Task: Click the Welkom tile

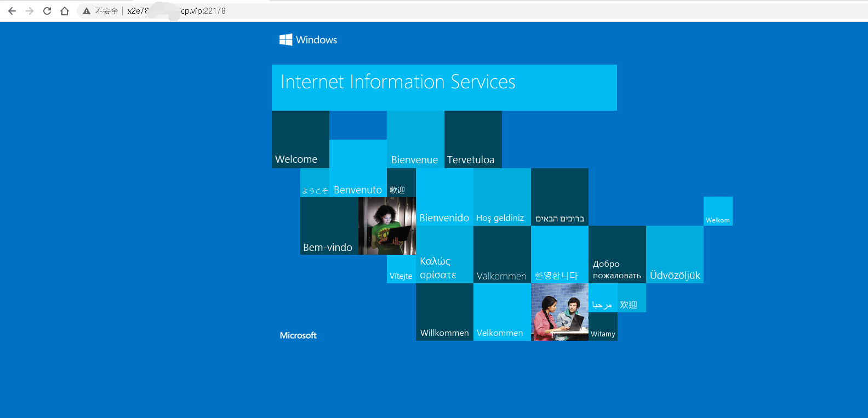Action: click(718, 211)
